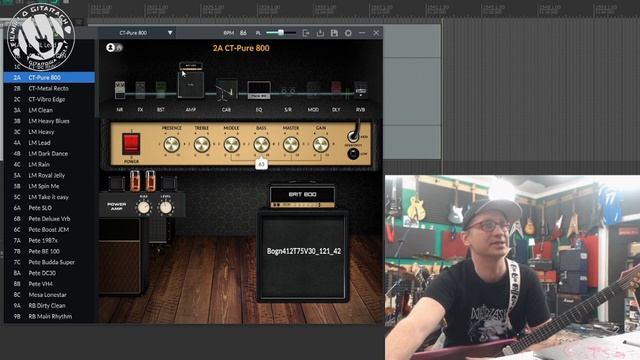Select the MOD modulation pedal

coord(313,90)
